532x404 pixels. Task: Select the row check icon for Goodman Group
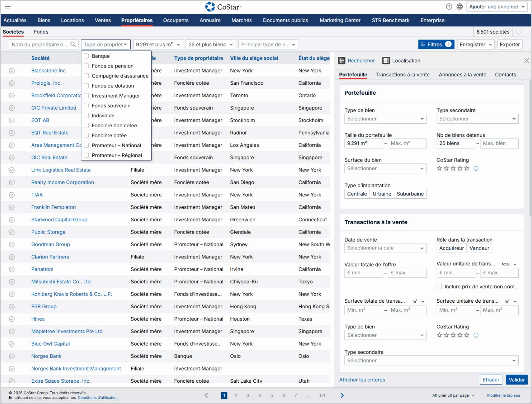tap(12, 245)
